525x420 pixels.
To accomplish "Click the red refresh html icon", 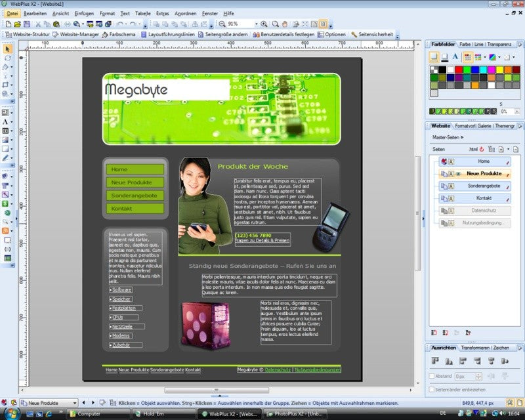I will [482, 149].
